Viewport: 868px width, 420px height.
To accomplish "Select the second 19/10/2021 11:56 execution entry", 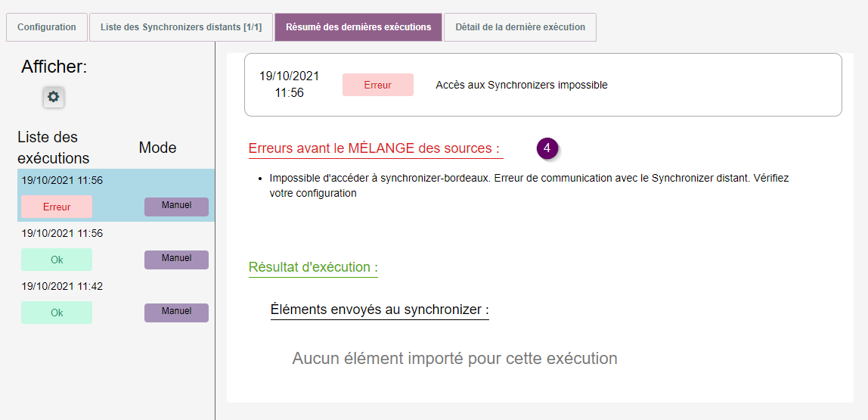I will pos(62,234).
